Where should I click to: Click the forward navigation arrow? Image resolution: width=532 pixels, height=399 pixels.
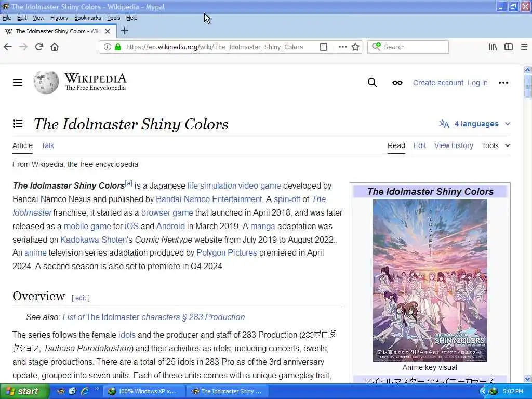[23, 47]
